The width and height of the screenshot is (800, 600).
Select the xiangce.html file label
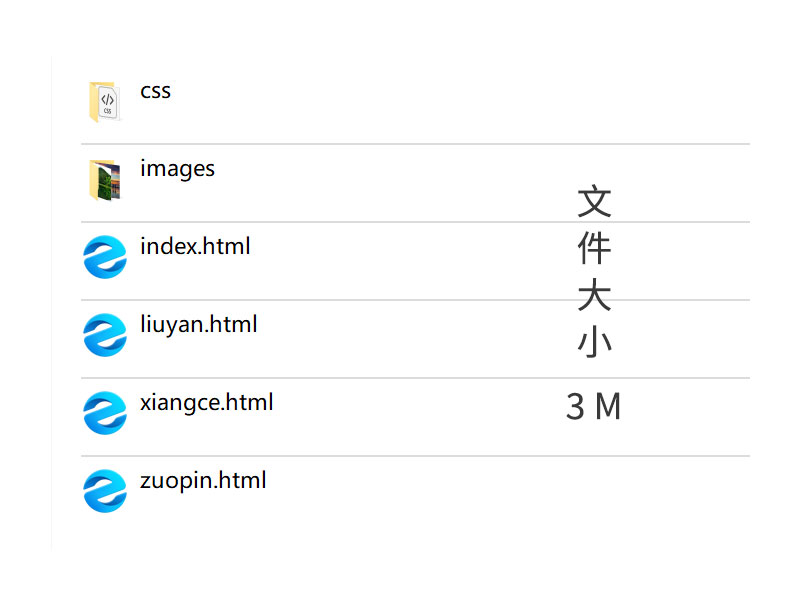tap(206, 402)
